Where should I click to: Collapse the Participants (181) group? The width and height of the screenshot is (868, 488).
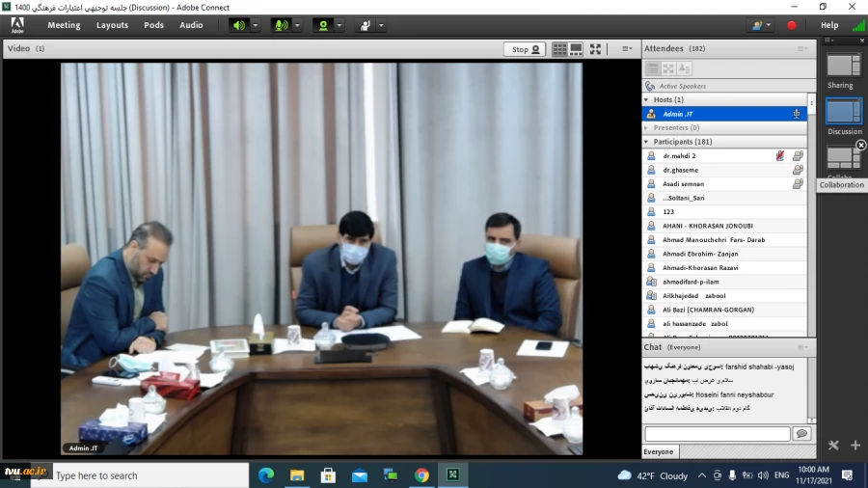click(646, 142)
